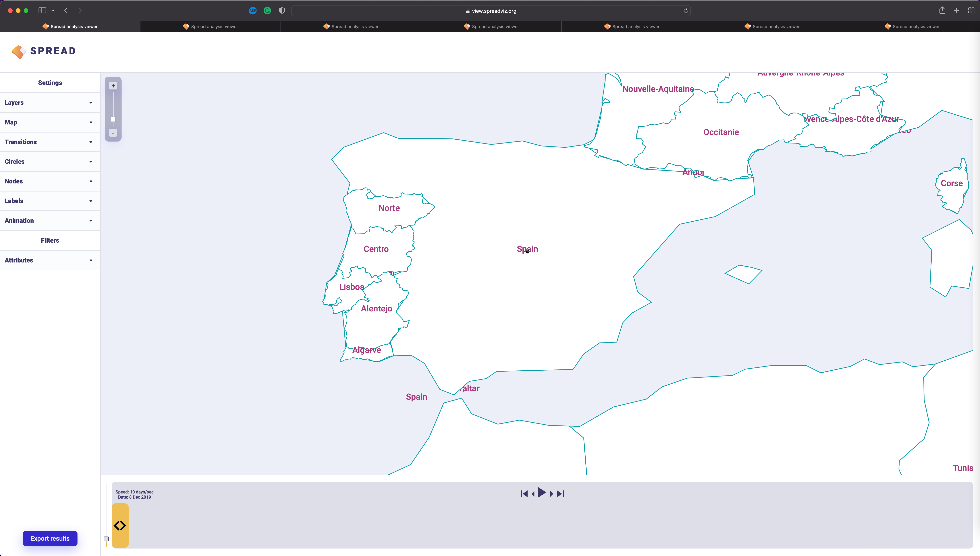Screen dimensions: 980x556
Task: Click the zoom in '+' button on map
Action: tap(113, 86)
